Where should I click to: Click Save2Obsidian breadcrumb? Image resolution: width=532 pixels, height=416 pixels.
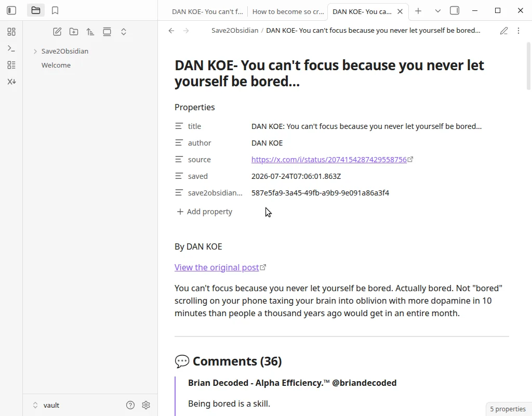point(235,31)
